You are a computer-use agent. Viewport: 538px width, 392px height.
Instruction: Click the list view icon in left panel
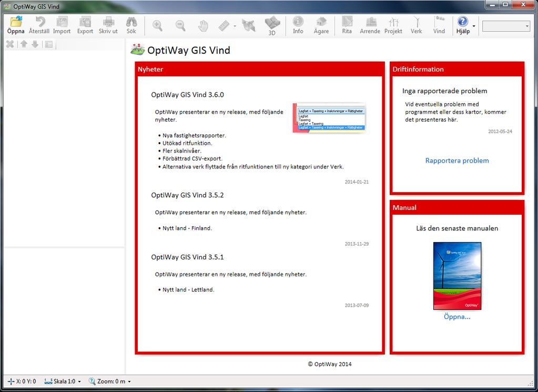[49, 44]
